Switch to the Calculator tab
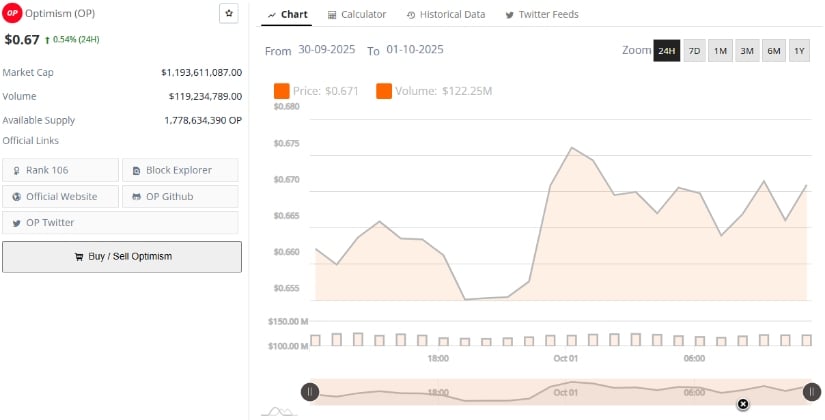This screenshot has width=825, height=420. pyautogui.click(x=356, y=15)
